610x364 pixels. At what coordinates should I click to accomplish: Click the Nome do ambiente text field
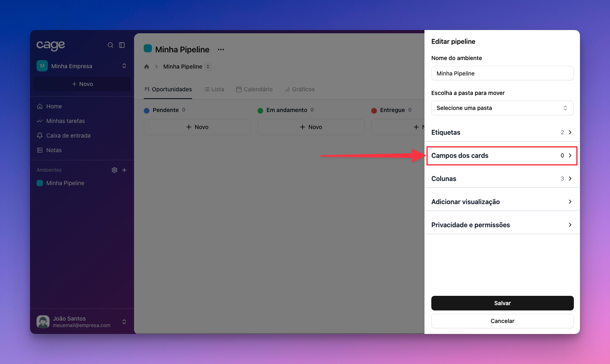pos(502,73)
